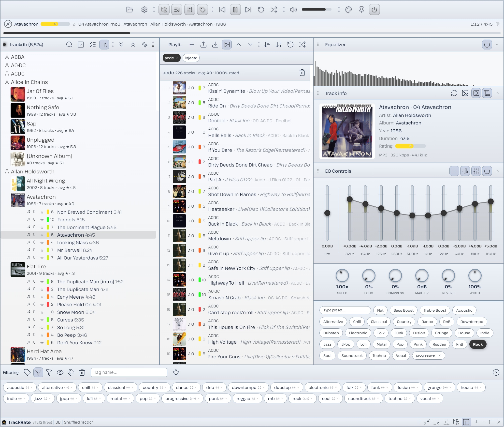Search the trackdb library
Screen dimensions: 504x427
point(69,45)
